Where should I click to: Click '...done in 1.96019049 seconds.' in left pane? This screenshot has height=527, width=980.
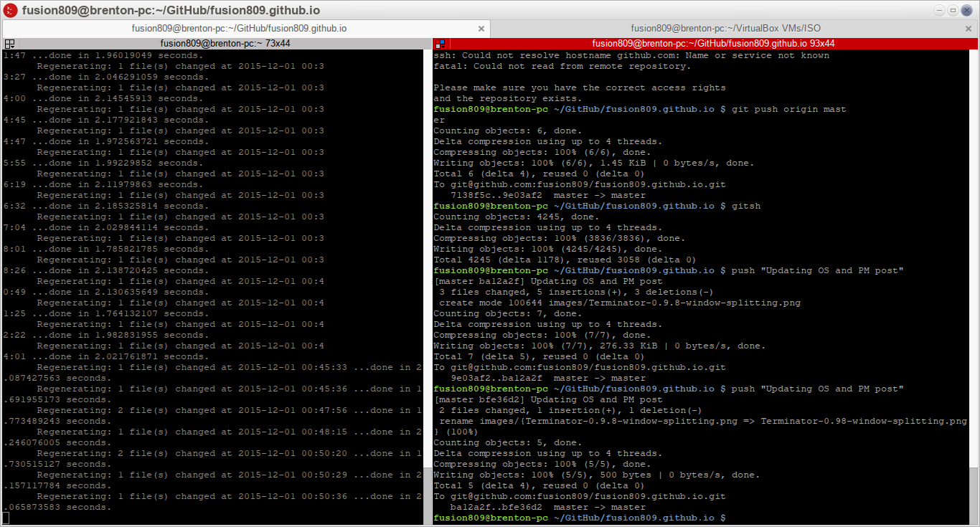(x=121, y=55)
